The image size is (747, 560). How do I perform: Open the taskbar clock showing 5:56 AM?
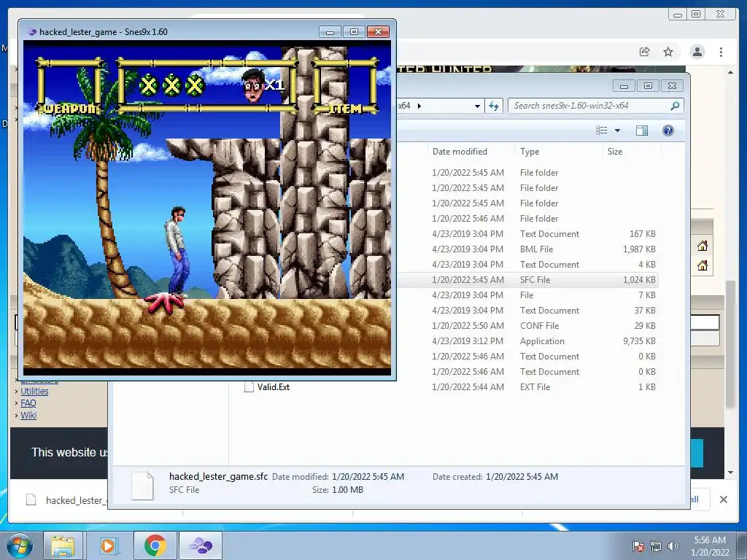(710, 546)
